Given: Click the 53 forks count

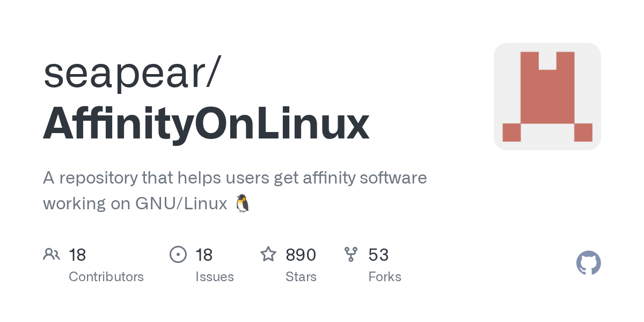Looking at the screenshot, I should click(378, 254).
